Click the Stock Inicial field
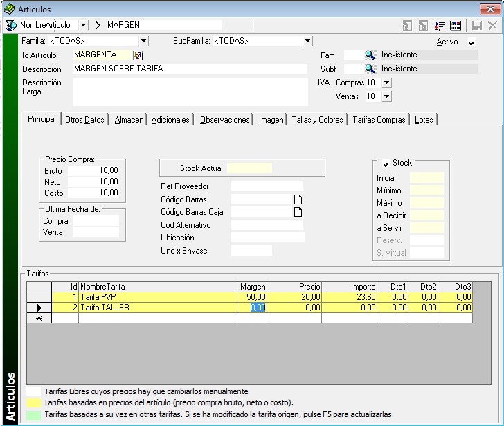504x426 pixels. click(426, 178)
